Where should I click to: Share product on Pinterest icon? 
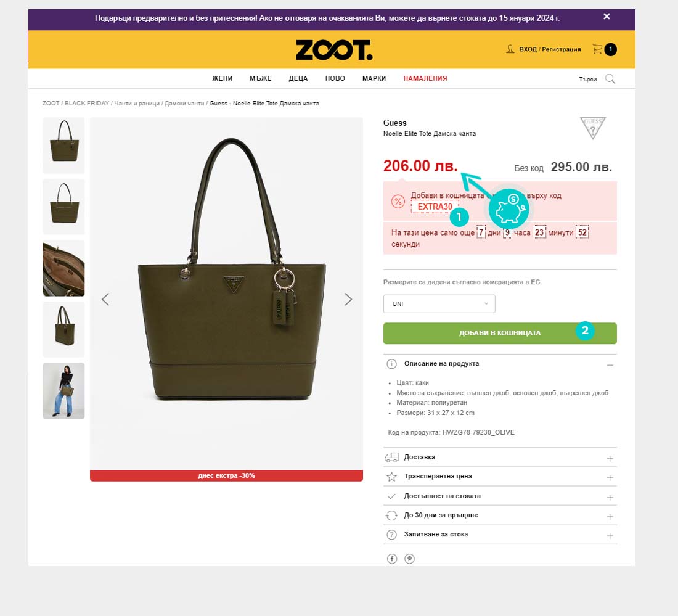point(409,559)
